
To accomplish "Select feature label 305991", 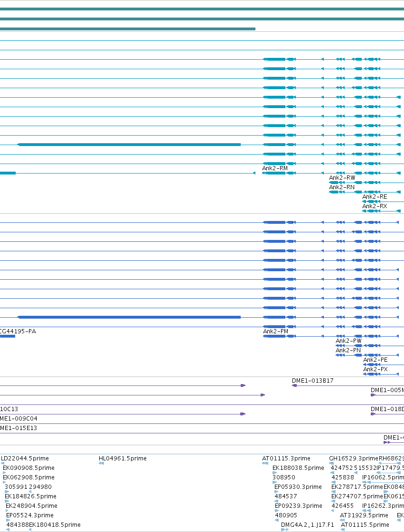I will (16, 487).
